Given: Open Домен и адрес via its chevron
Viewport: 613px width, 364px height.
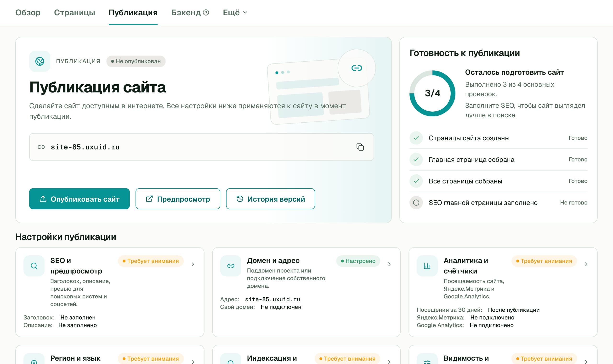Looking at the screenshot, I should [x=389, y=264].
